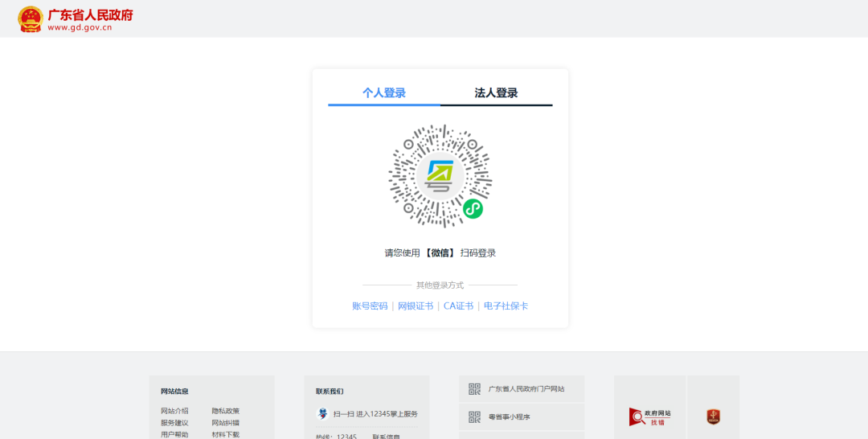
Task: Open 网站介绍 footer link
Action: point(174,411)
